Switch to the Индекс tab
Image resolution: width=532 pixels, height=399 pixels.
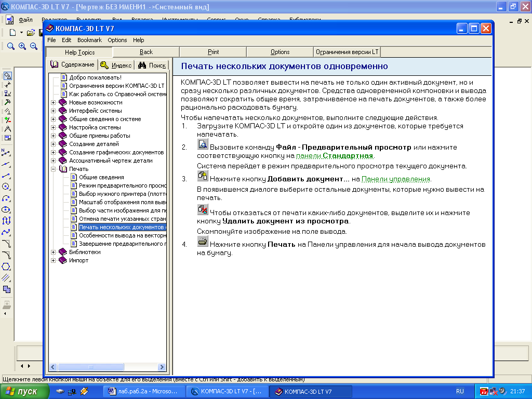(116, 65)
